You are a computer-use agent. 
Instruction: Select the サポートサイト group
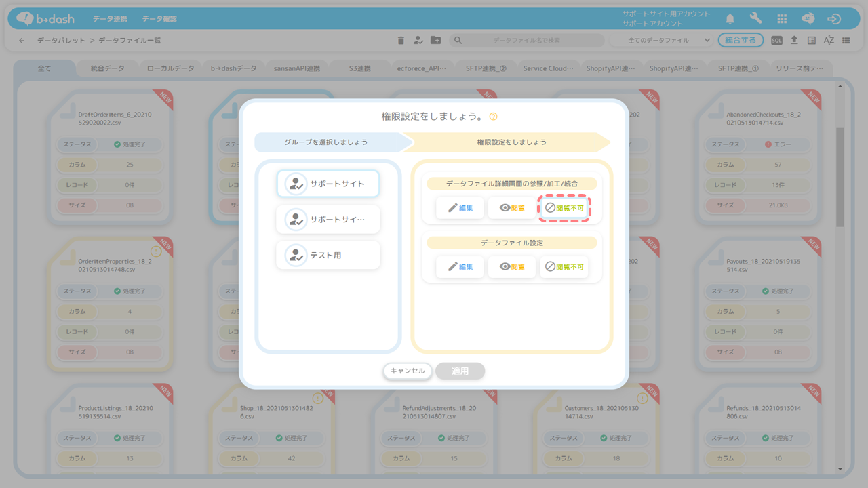328,184
